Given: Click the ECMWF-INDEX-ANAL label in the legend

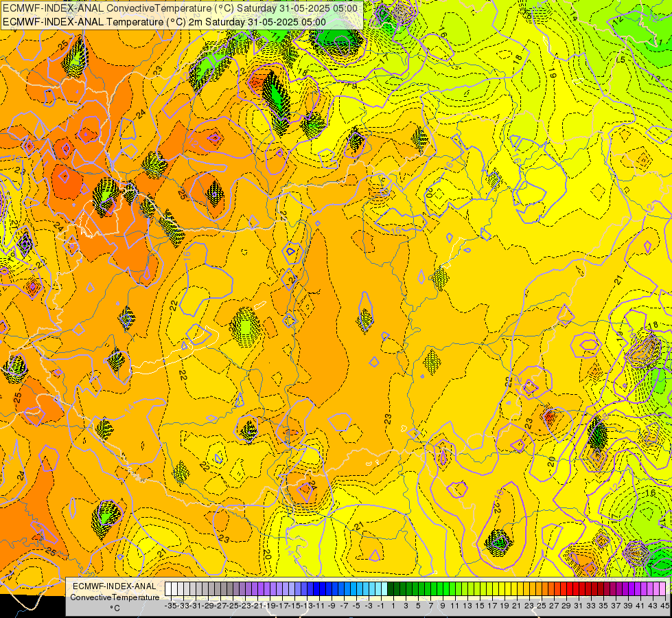Looking at the screenshot, I should (115, 586).
